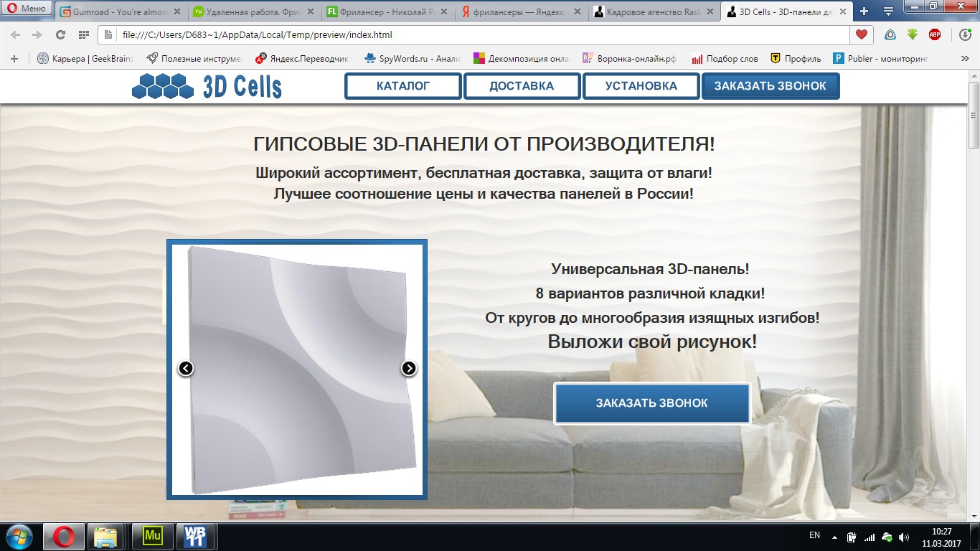Switch to the фрилансеры — Яндекс tab
Screen dimensions: 980x551
pos(520,12)
